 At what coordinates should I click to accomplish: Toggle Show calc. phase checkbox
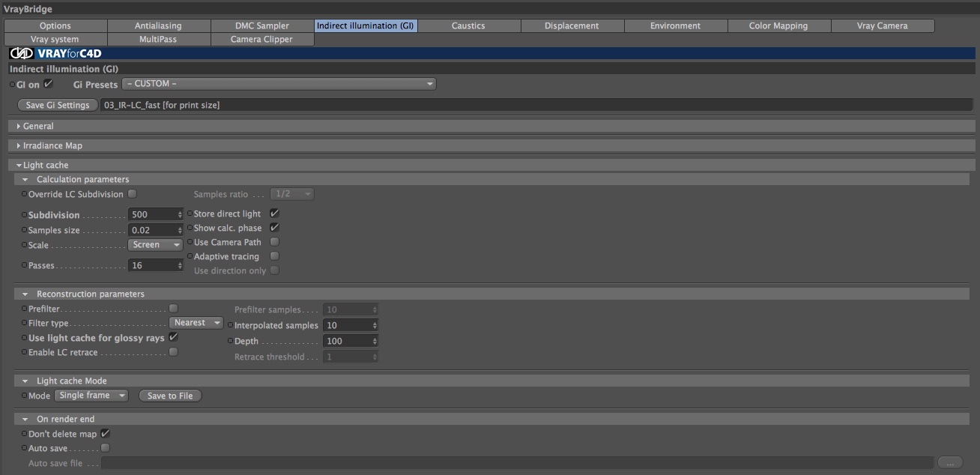(x=274, y=228)
